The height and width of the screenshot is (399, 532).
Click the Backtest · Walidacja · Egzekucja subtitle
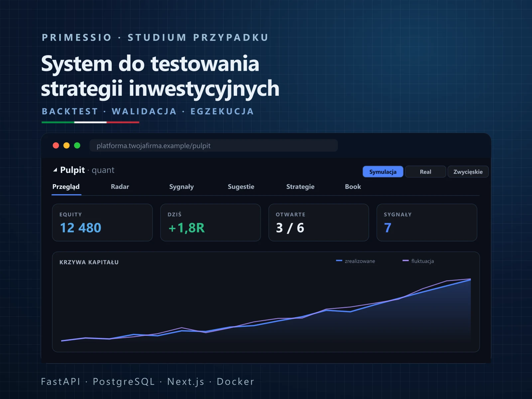click(148, 111)
